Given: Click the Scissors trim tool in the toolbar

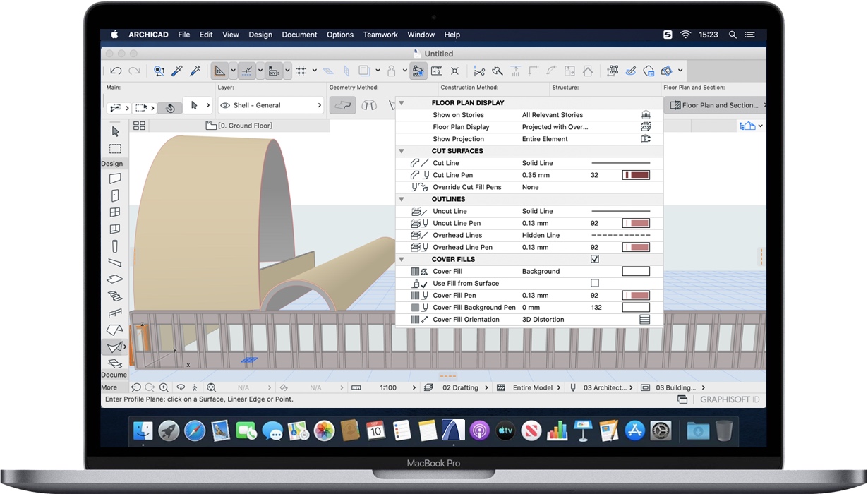Looking at the screenshot, I should click(x=479, y=71).
